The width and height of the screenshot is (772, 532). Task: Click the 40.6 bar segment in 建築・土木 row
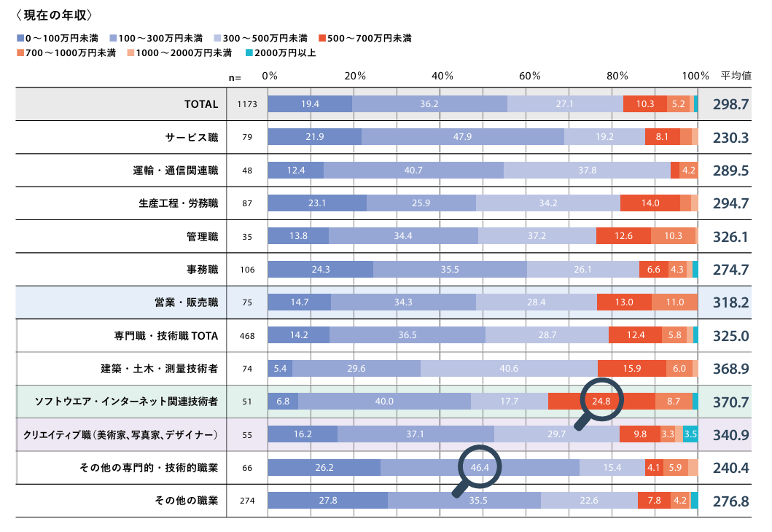point(509,369)
